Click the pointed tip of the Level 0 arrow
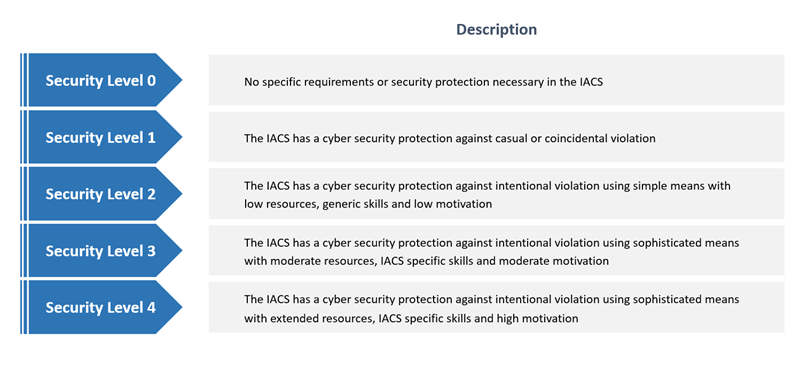 pos(175,80)
